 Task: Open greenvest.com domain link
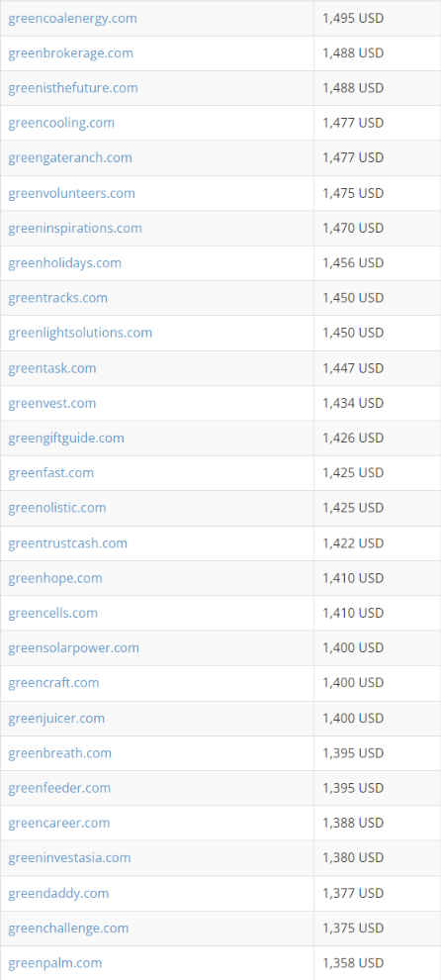point(52,403)
